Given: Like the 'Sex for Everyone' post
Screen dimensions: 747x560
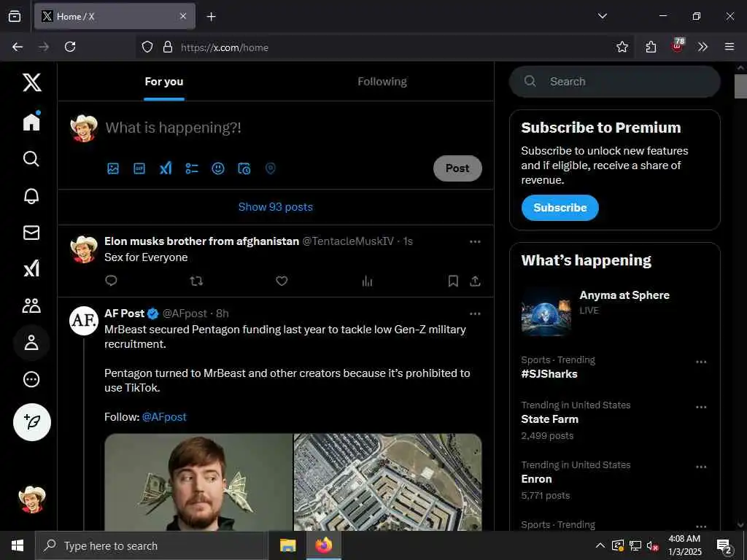Looking at the screenshot, I should point(282,281).
